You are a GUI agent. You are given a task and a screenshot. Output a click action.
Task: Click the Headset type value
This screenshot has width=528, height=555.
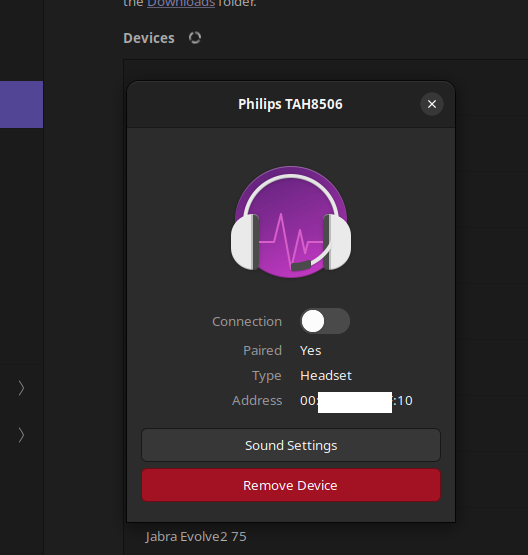click(x=326, y=376)
